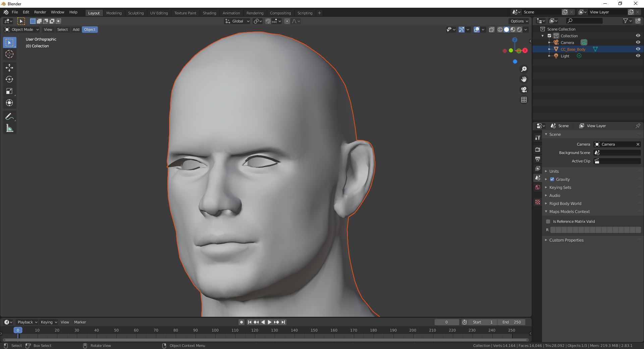Expand the Audio panel
Viewport: 644px width, 349px height.
point(554,195)
